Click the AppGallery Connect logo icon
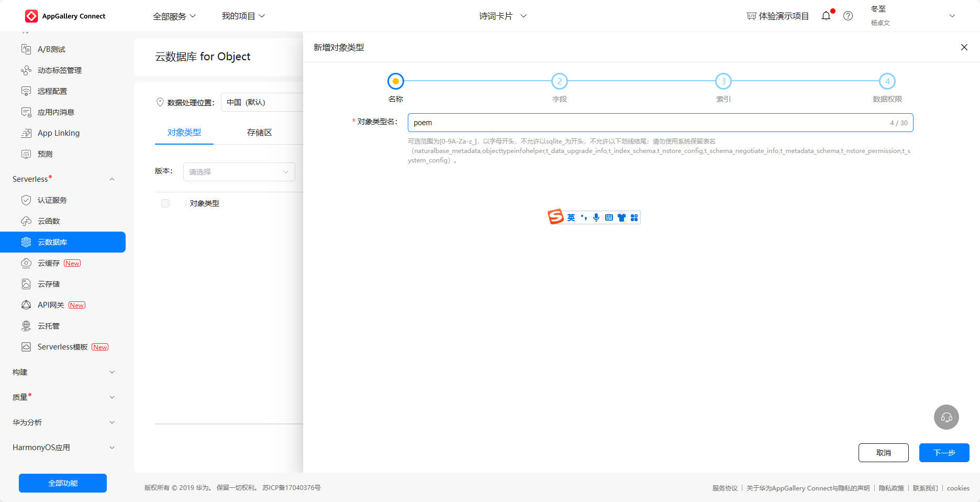980x502 pixels. pyautogui.click(x=31, y=16)
